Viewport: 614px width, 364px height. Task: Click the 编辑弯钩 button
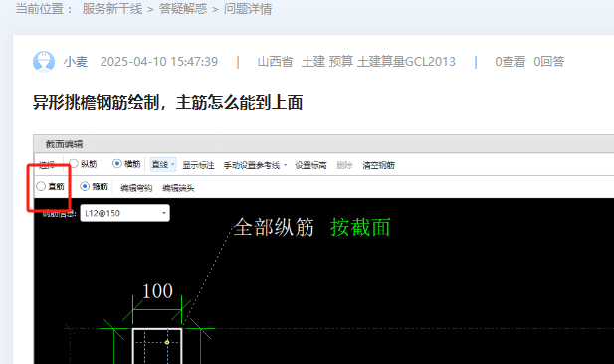coord(136,188)
